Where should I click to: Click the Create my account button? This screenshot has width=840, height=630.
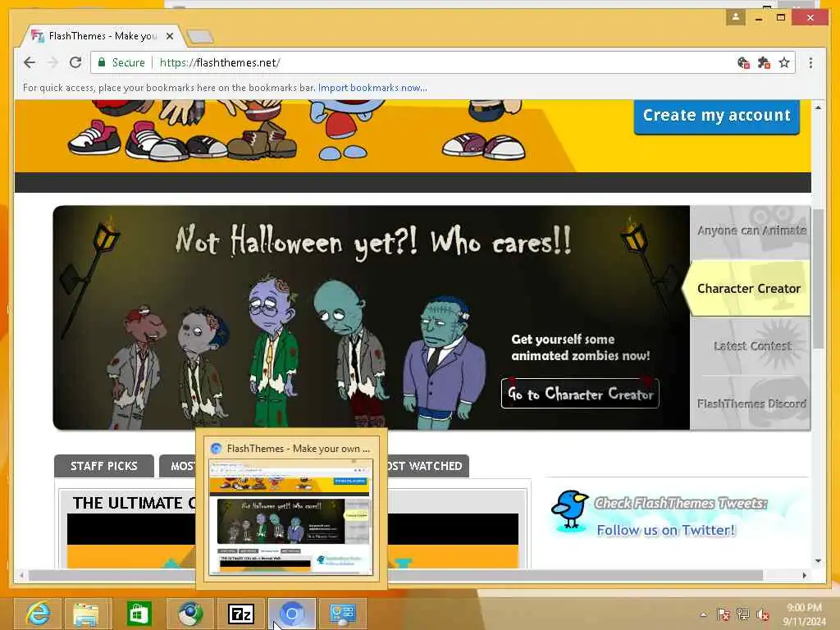717,115
